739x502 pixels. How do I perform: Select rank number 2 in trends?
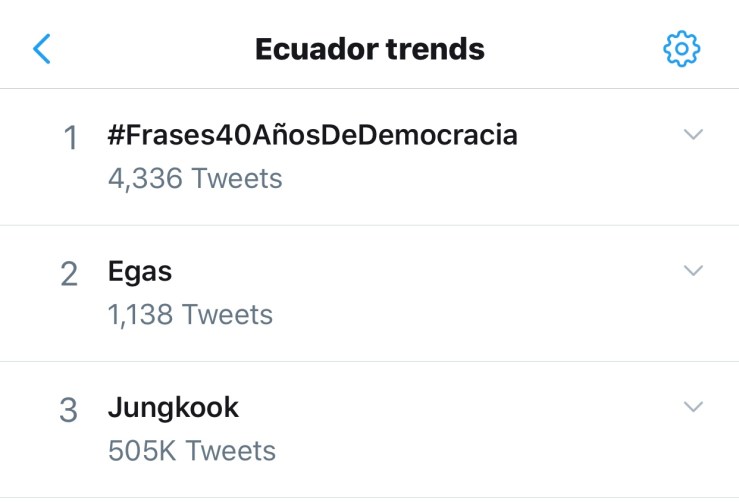click(69, 274)
